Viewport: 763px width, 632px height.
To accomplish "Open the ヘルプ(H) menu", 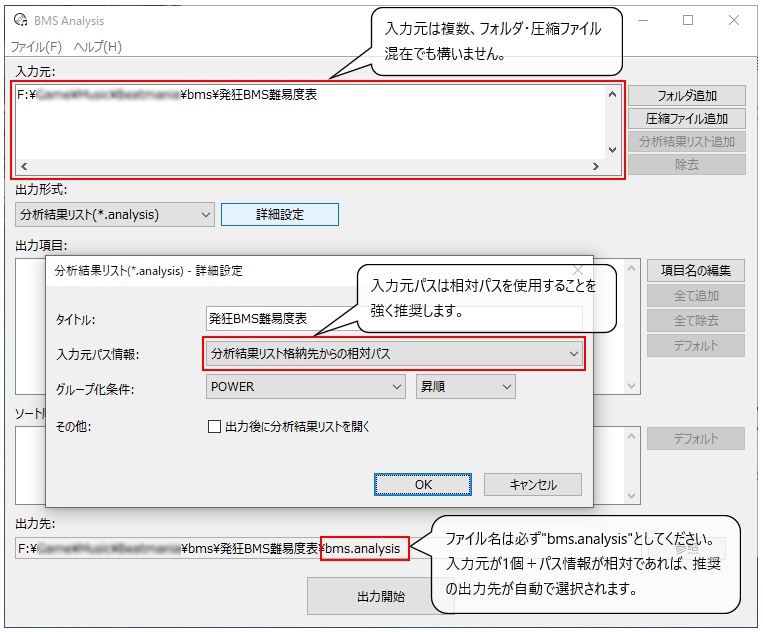I will [98, 47].
